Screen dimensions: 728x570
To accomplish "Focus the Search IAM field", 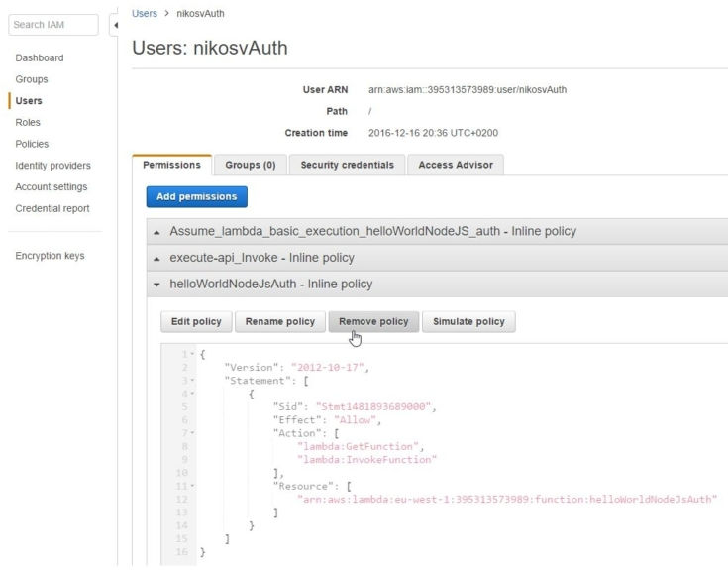I will 53,25.
